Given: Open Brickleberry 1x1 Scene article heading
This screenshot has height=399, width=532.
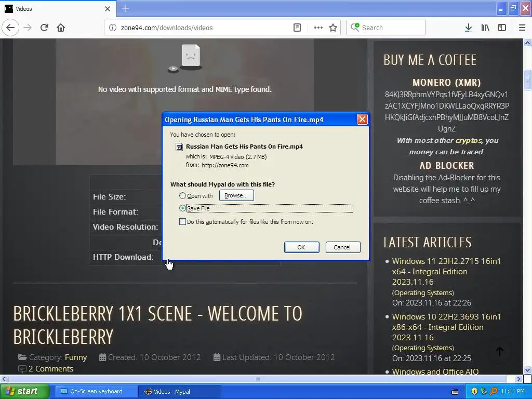Looking at the screenshot, I should 158,325.
